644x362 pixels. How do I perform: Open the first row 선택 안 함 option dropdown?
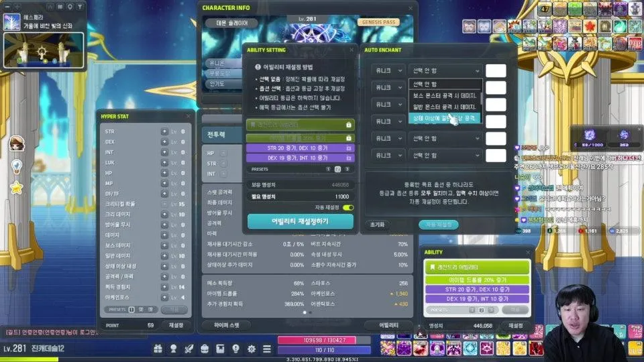coord(445,70)
